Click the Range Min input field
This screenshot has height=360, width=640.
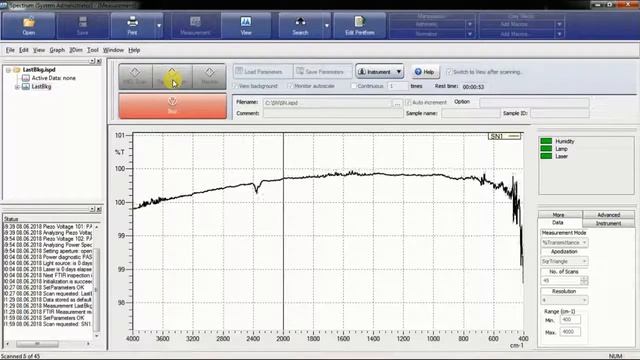pos(570,320)
